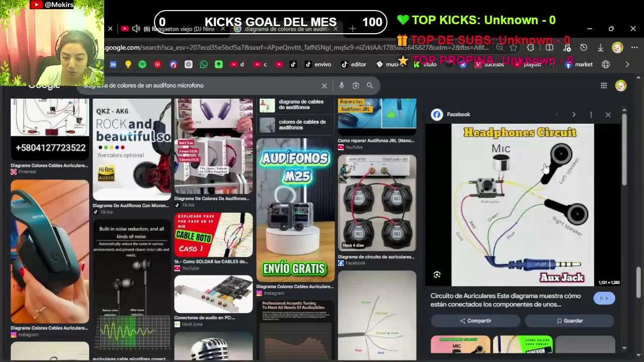Open the wiring diagram with phone number image
The height and width of the screenshot is (362, 644).
50,129
